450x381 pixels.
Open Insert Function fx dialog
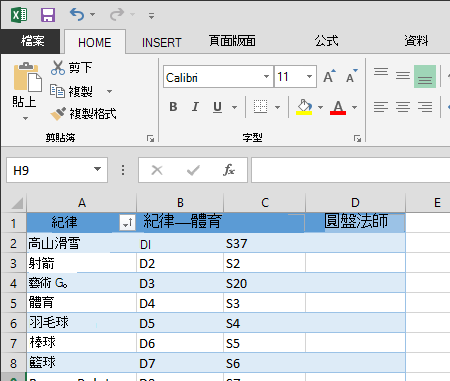point(229,170)
